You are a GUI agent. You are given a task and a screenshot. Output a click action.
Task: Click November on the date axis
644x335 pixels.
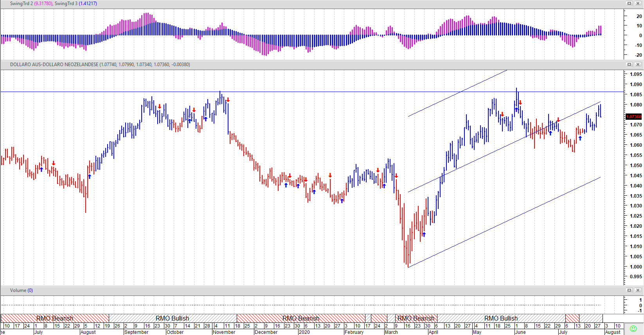(224, 332)
